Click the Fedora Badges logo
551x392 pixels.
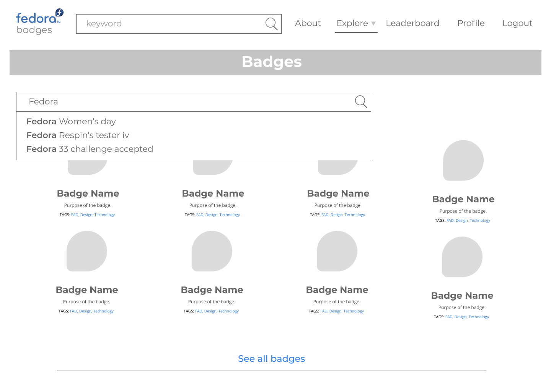[40, 22]
